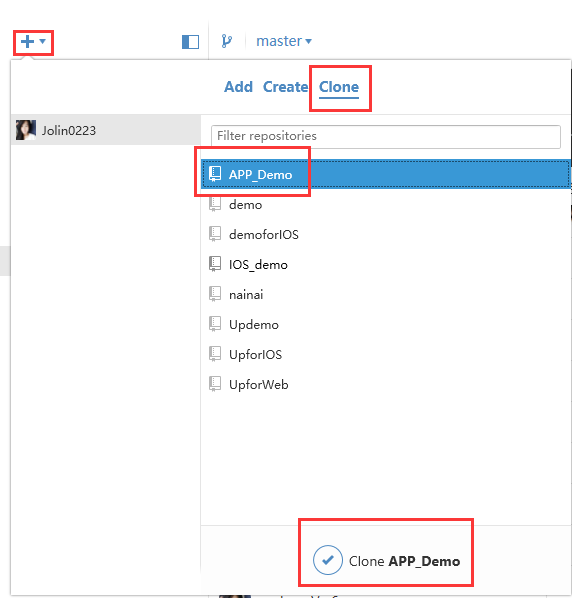
Task: Focus the Filter repositories field
Action: (x=386, y=137)
